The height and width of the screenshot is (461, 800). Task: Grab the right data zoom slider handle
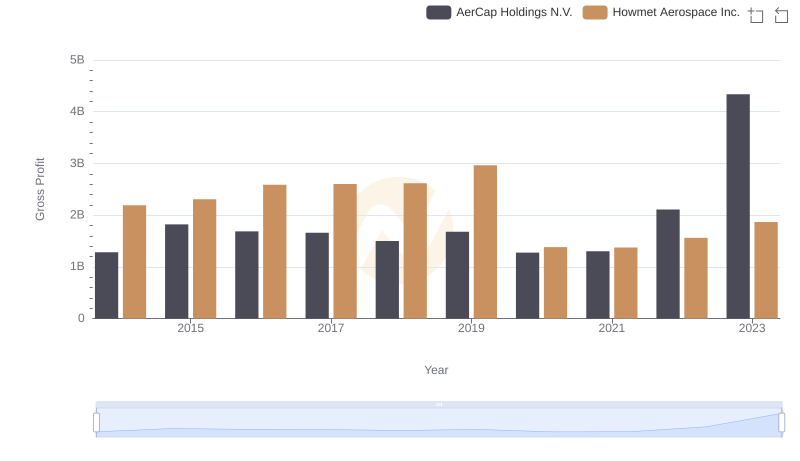click(781, 422)
